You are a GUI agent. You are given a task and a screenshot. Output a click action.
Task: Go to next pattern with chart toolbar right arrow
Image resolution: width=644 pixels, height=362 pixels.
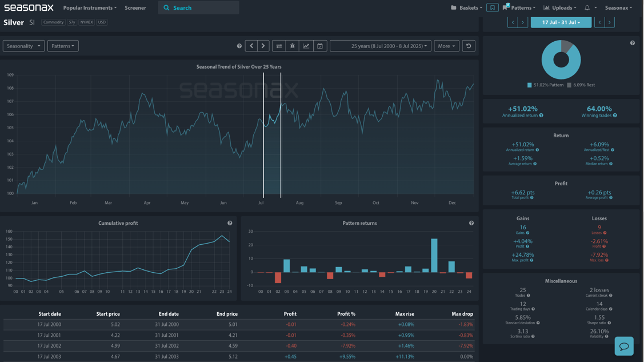pyautogui.click(x=263, y=46)
